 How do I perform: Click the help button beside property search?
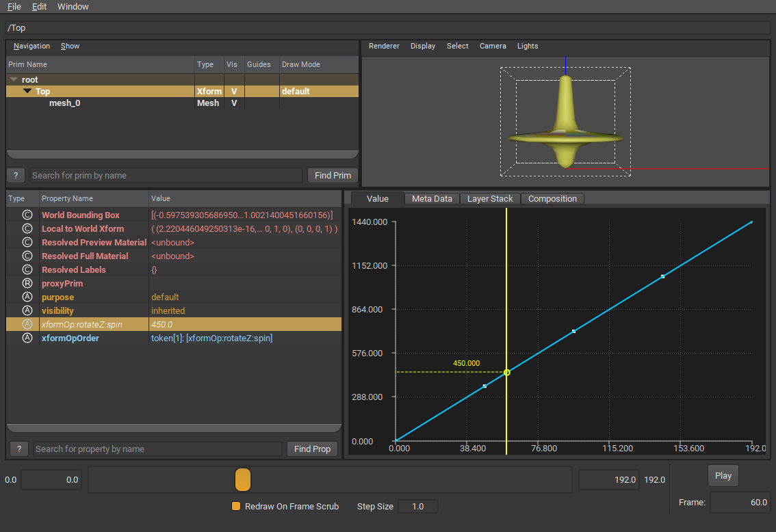[x=19, y=449]
